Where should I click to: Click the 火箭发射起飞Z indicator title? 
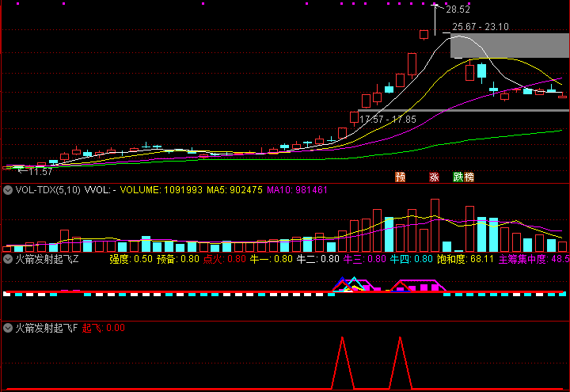[47, 259]
